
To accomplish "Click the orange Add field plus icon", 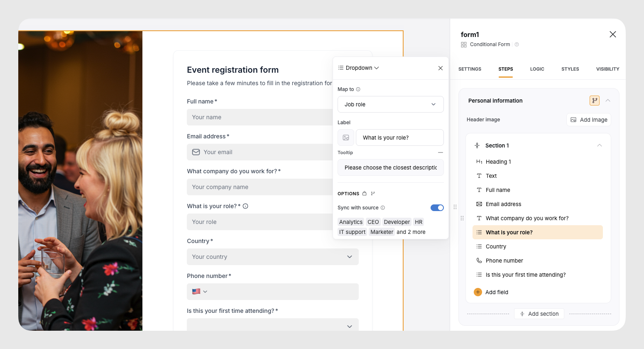I will pos(478,292).
